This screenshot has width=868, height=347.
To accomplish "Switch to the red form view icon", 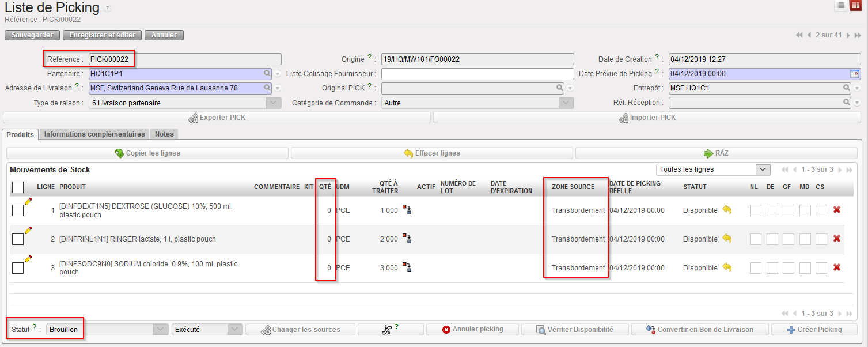I will pos(855,5).
